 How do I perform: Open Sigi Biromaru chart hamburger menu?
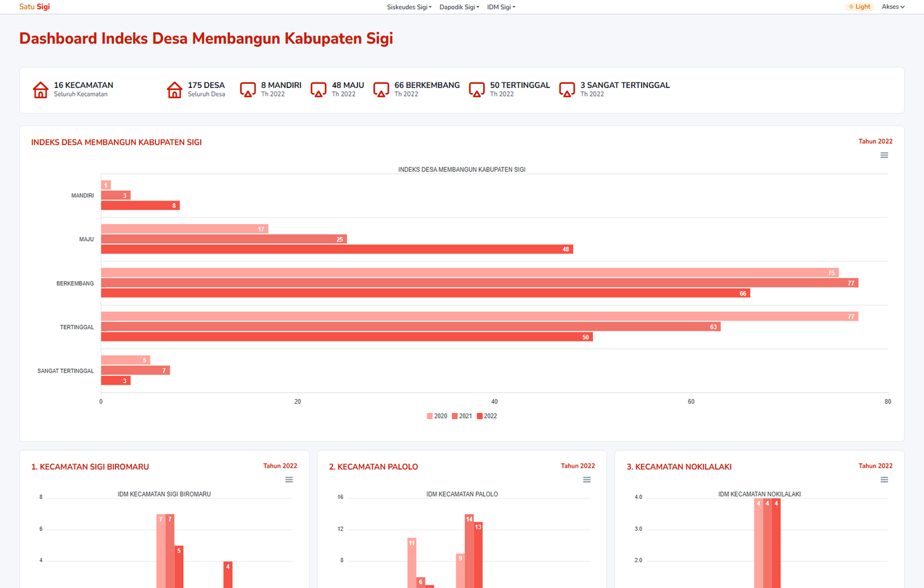[x=289, y=480]
